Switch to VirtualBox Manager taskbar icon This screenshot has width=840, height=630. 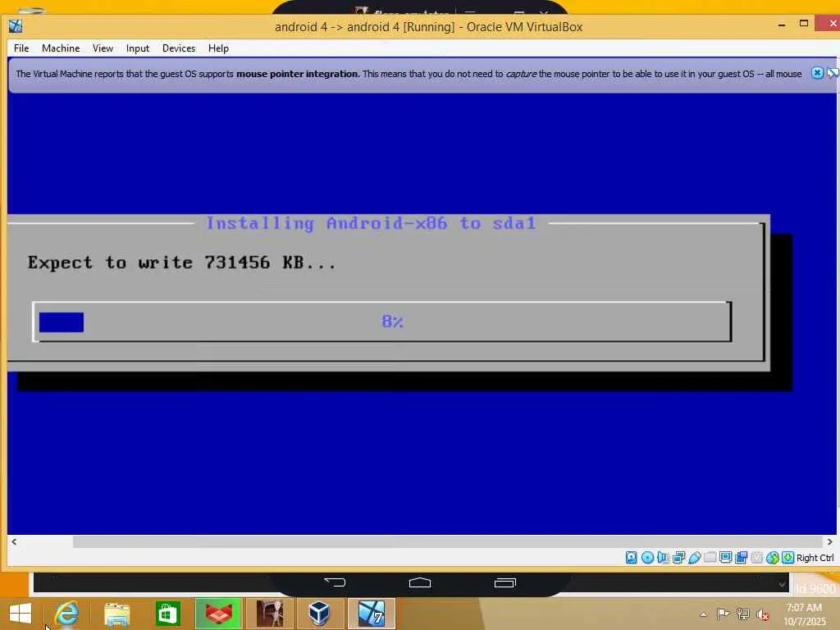click(x=320, y=614)
